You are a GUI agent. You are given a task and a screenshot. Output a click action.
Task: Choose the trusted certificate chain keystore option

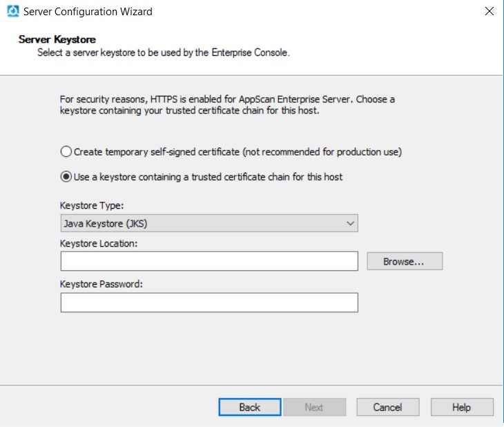point(66,177)
